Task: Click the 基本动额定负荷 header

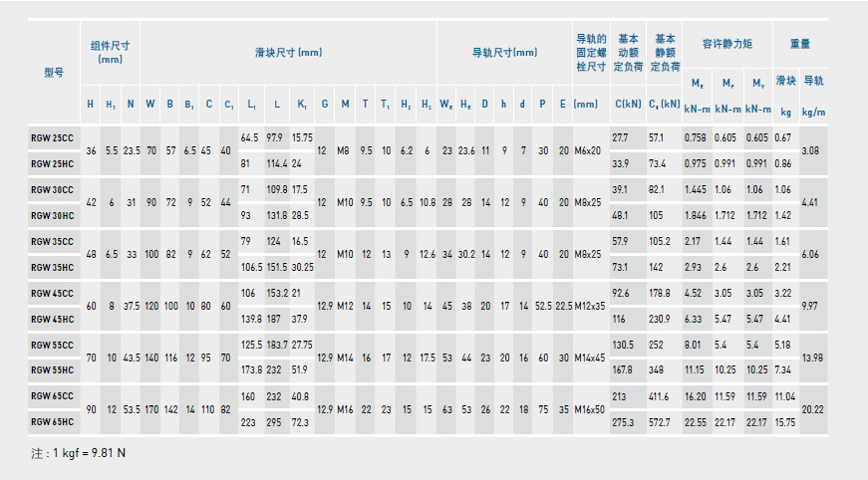Action: (x=628, y=52)
